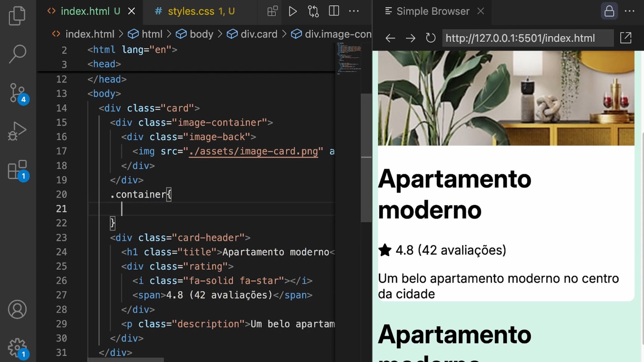Open page in external browser
Viewport: 644px width, 362px height.
tap(626, 38)
